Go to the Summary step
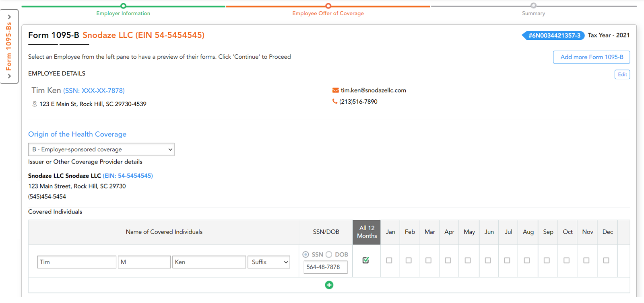This screenshot has height=303, width=644. pyautogui.click(x=533, y=6)
